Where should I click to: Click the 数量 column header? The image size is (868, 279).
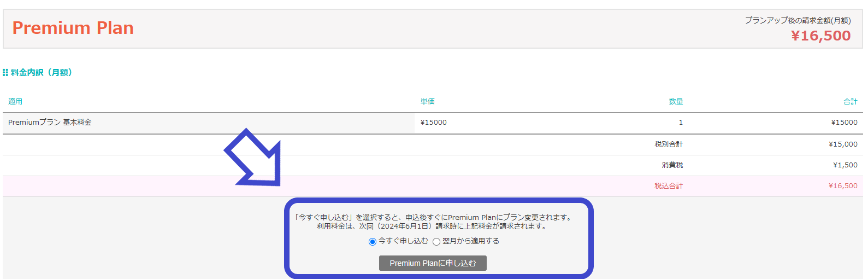point(676,101)
